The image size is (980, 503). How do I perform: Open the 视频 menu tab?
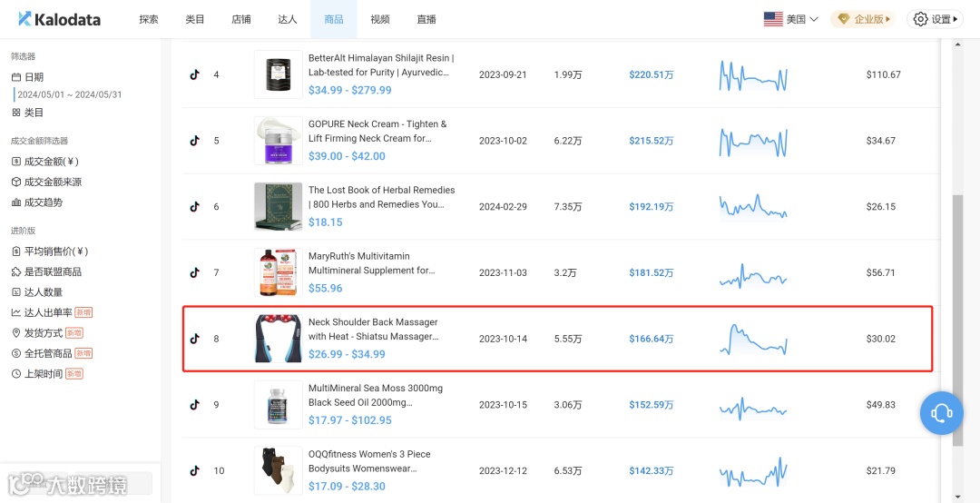tap(380, 19)
